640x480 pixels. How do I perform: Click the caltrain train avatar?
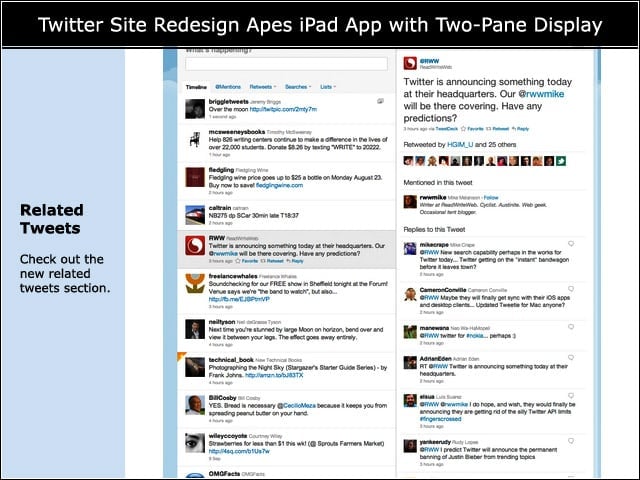(195, 215)
